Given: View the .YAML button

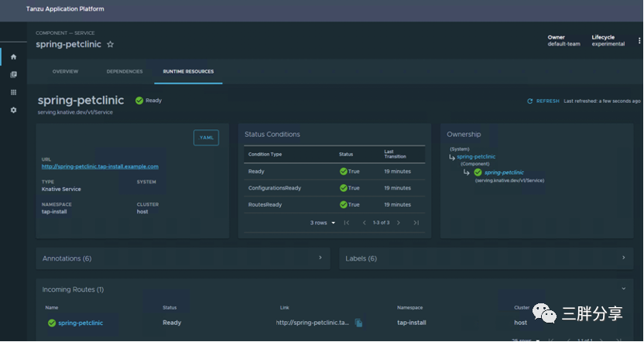Looking at the screenshot, I should (x=206, y=138).
